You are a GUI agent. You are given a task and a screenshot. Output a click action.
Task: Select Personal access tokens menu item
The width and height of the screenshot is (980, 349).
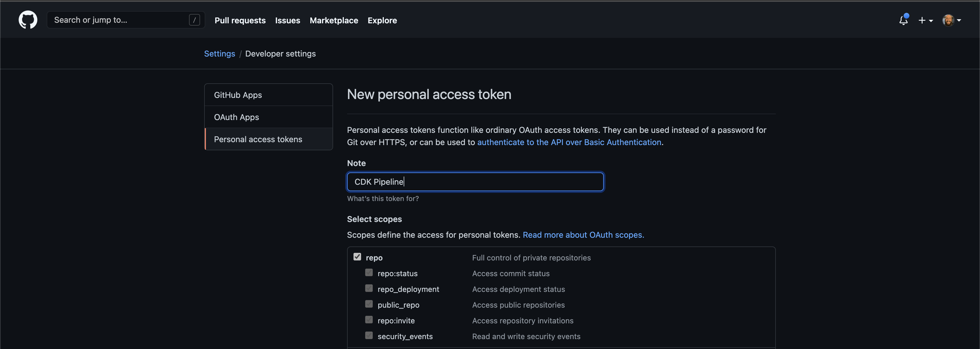258,139
